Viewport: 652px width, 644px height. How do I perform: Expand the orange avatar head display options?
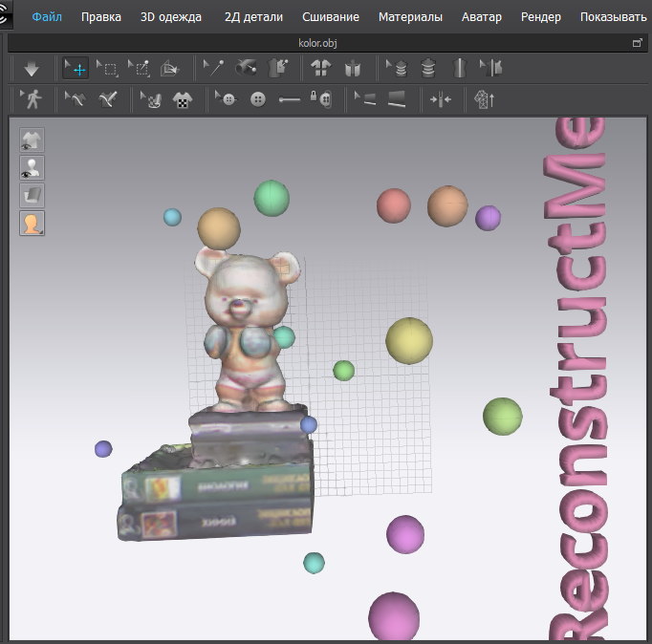point(33,224)
